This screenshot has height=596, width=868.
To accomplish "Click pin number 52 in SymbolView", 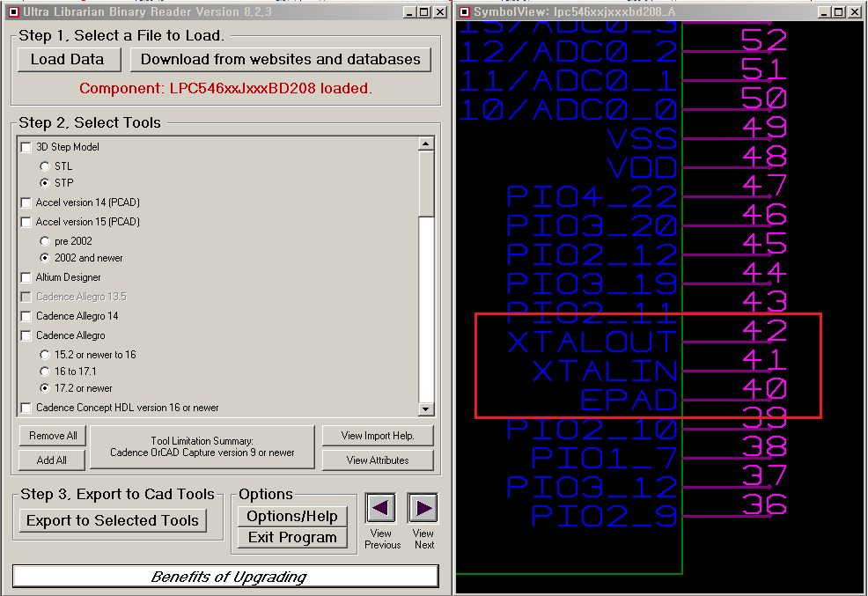I will [764, 40].
